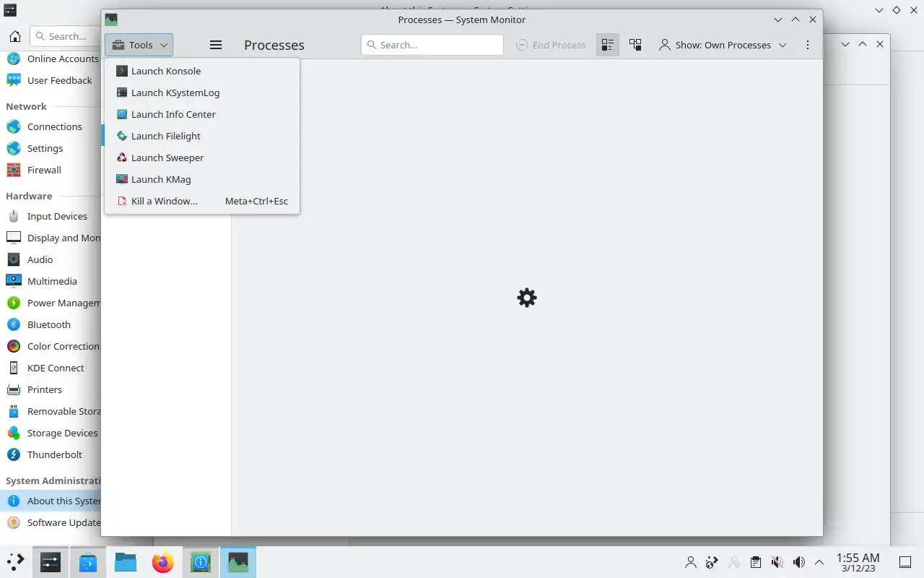Click the Multimedia icon

pyautogui.click(x=14, y=281)
